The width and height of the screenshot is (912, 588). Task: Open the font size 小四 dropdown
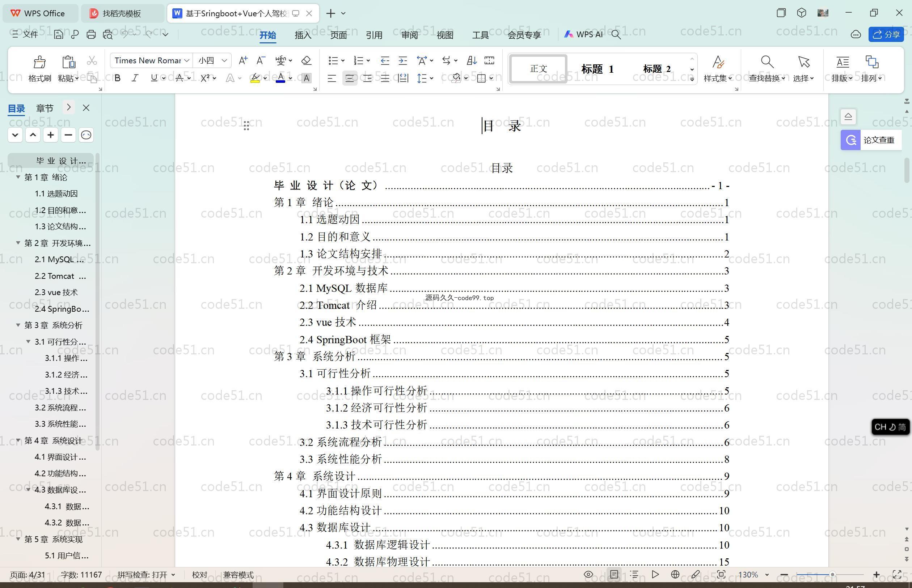coord(224,60)
